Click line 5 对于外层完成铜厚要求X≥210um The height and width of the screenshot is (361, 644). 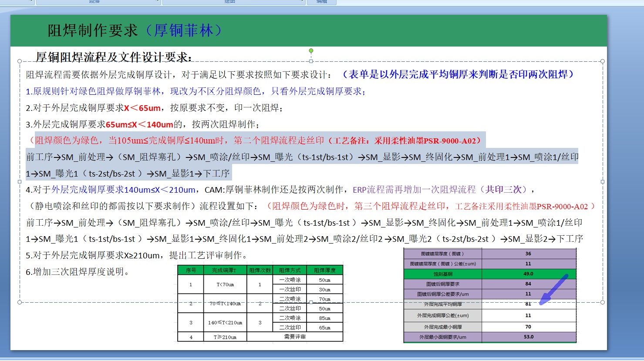[137, 255]
